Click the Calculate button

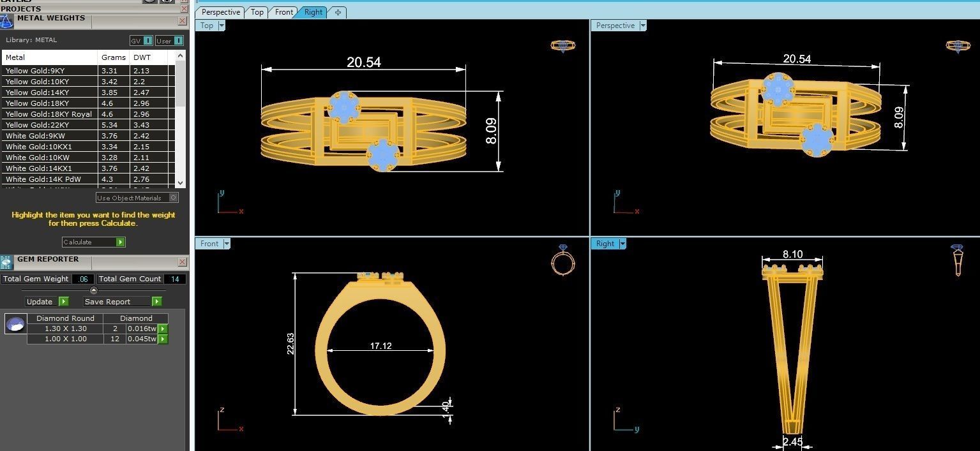(x=93, y=242)
